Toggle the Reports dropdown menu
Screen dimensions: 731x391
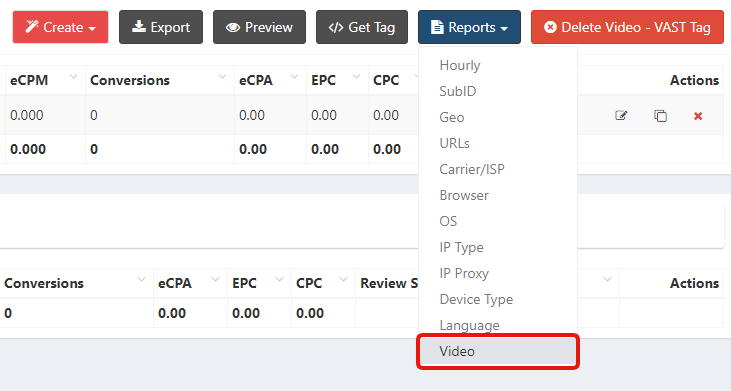pyautogui.click(x=469, y=27)
